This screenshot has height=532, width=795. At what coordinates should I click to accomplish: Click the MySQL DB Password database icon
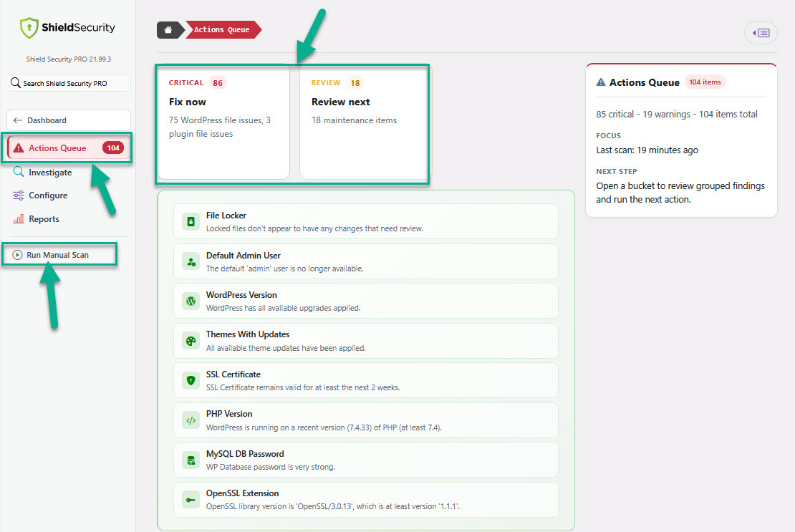tap(191, 460)
